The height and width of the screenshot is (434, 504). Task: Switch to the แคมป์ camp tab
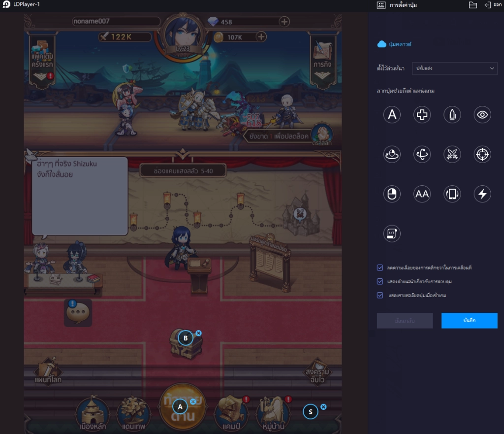click(x=232, y=414)
